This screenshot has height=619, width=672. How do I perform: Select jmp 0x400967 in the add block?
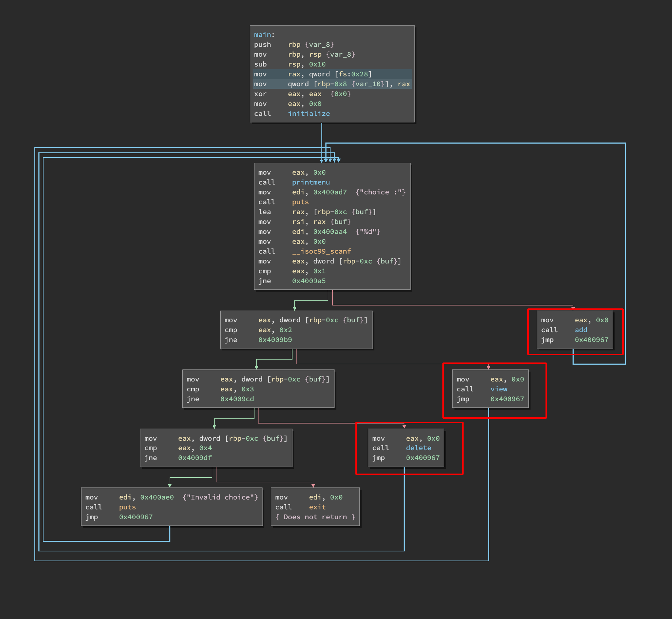pos(591,340)
